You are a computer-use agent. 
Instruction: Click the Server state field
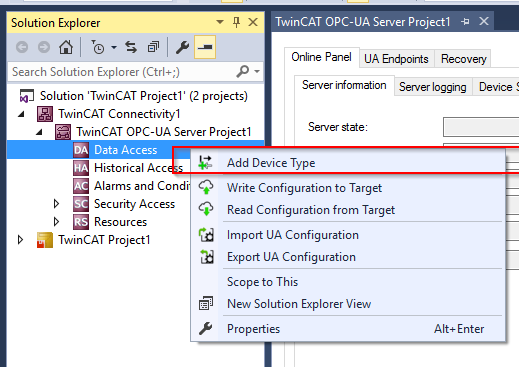point(481,127)
